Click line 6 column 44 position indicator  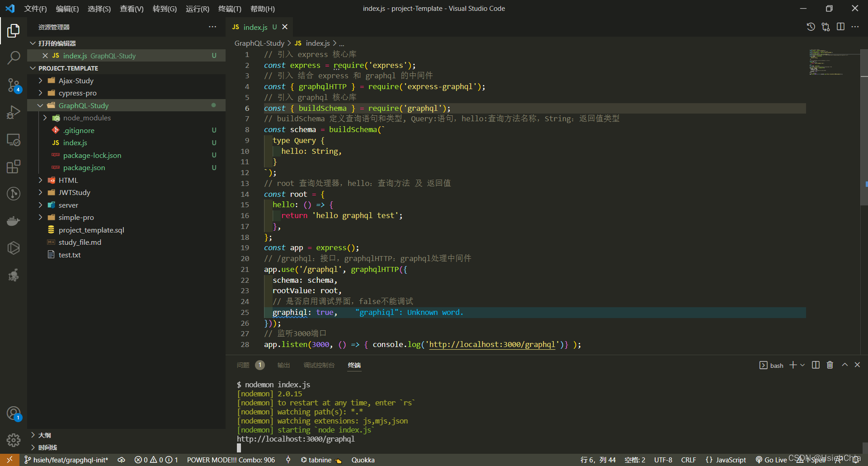598,460
